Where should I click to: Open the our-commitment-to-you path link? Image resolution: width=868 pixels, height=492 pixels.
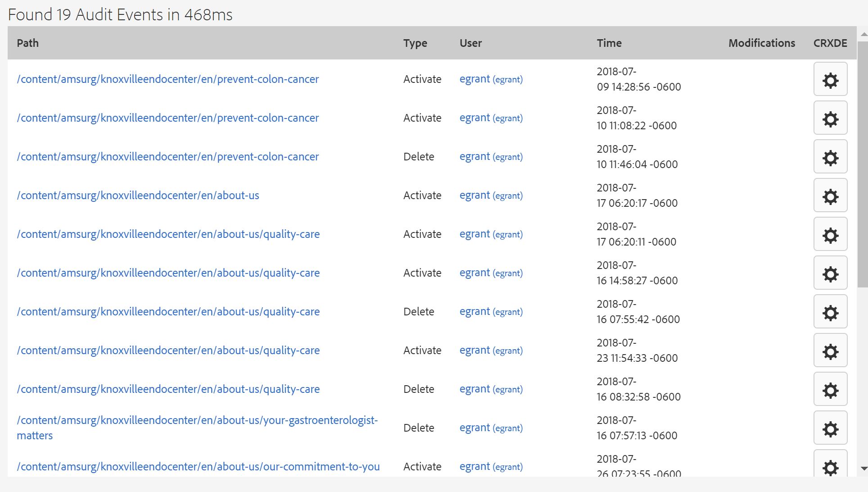[198, 467]
